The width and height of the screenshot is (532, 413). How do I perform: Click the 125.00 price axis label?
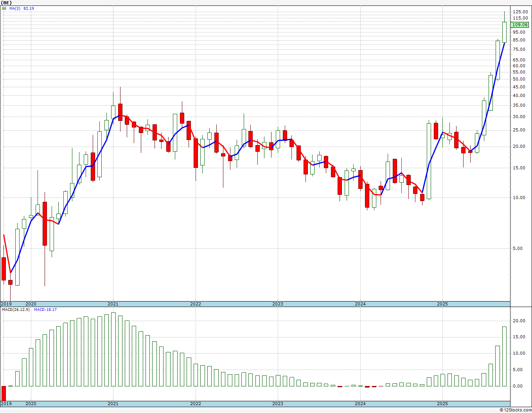[x=521, y=12]
